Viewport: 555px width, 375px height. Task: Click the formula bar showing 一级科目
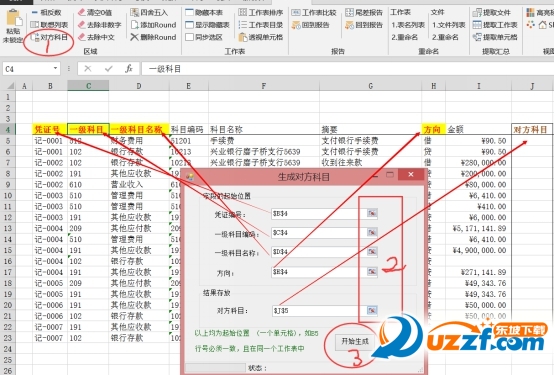347,69
